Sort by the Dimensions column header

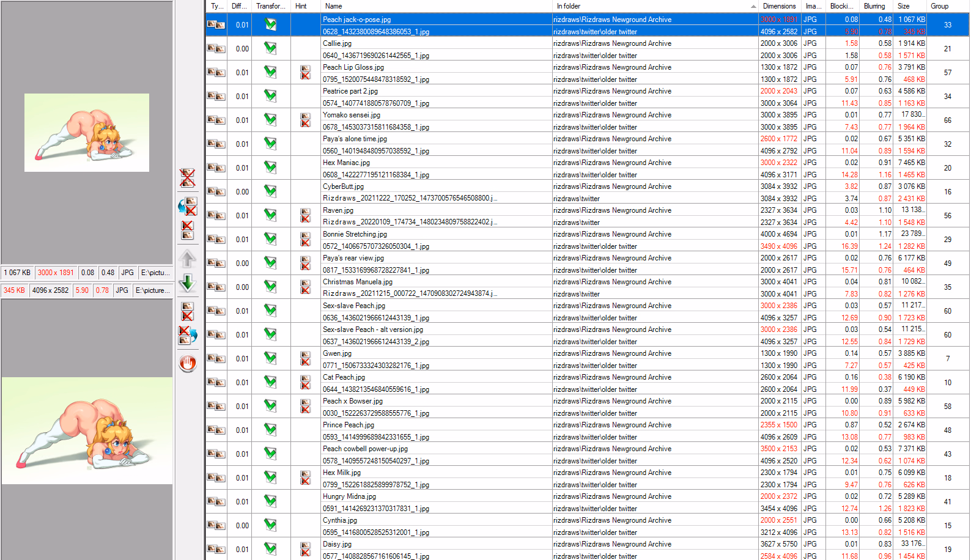pos(779,6)
